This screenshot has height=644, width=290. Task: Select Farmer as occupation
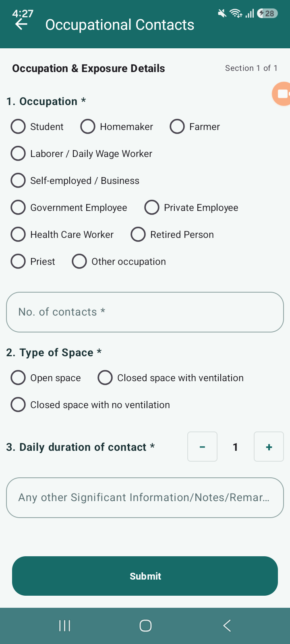[195, 126]
